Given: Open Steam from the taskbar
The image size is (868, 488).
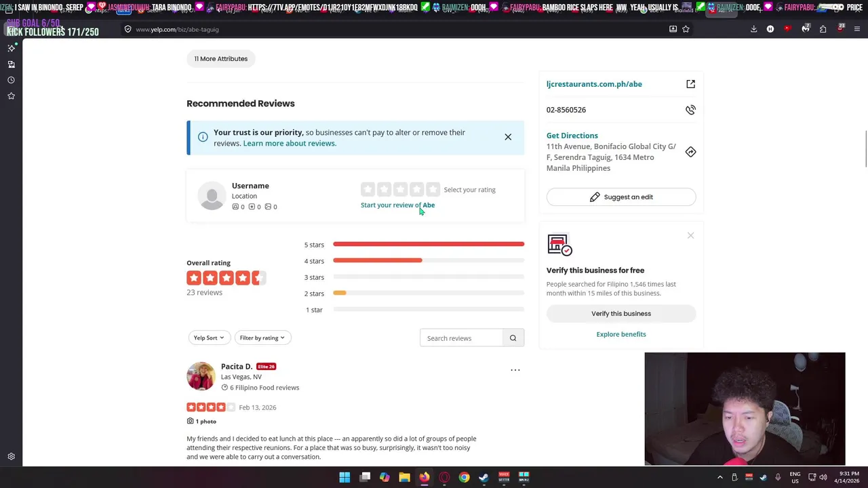Looking at the screenshot, I should pyautogui.click(x=484, y=477).
